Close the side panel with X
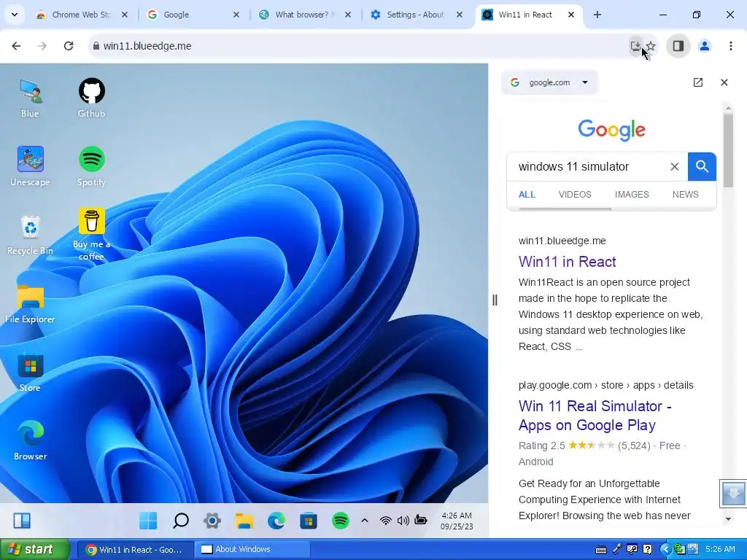747x560 pixels. pos(724,82)
